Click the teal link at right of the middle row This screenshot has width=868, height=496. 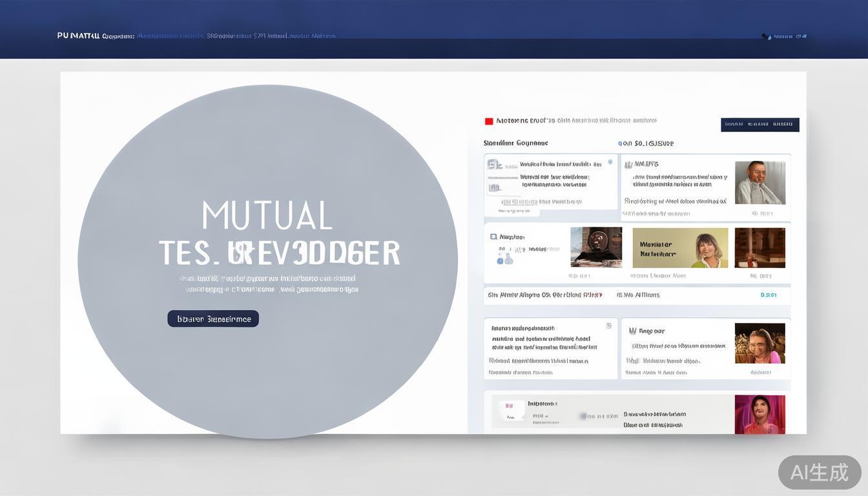point(768,295)
